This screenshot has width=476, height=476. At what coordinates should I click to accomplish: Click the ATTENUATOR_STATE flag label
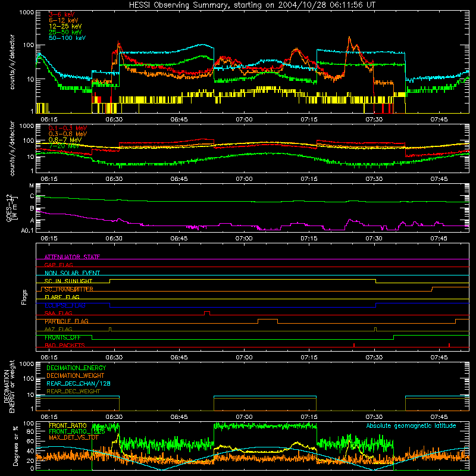[72, 257]
